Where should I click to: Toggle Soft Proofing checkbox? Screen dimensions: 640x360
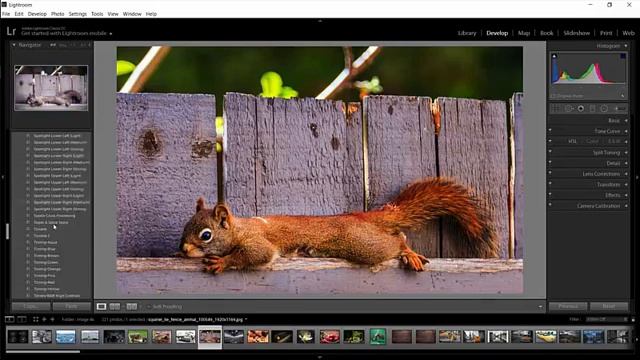[x=149, y=307]
